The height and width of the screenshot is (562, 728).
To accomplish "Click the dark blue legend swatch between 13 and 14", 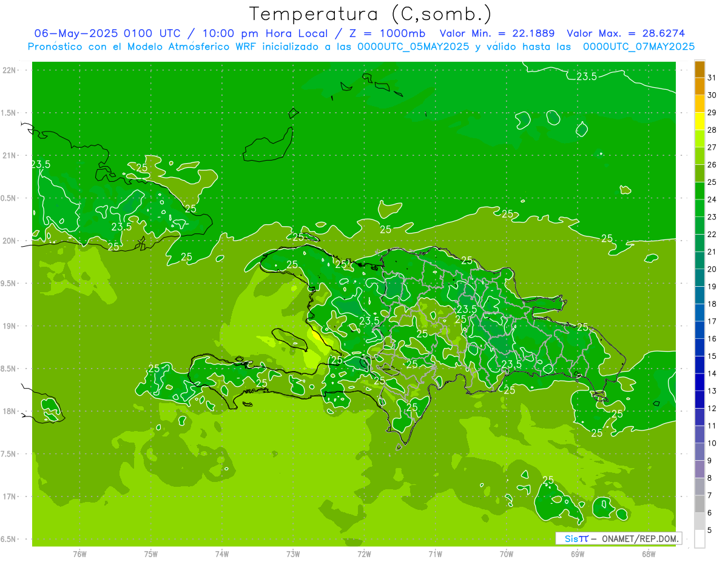I will click(699, 383).
